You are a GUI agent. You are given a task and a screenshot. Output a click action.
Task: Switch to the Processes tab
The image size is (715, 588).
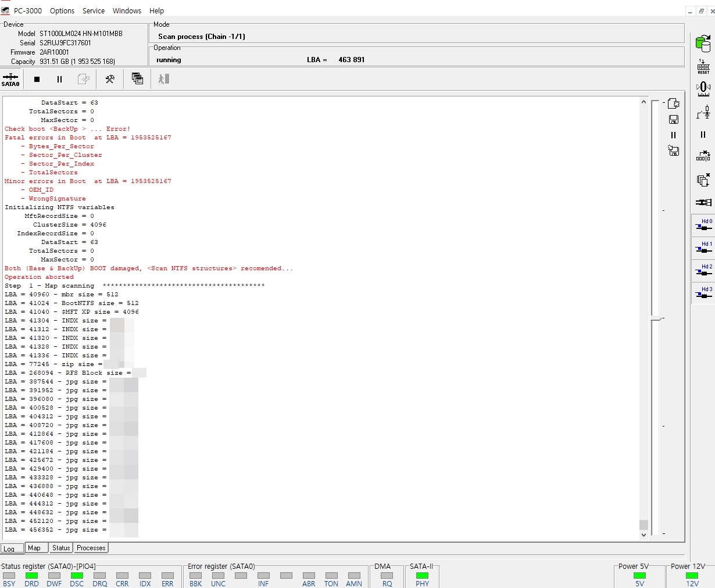[x=91, y=548]
